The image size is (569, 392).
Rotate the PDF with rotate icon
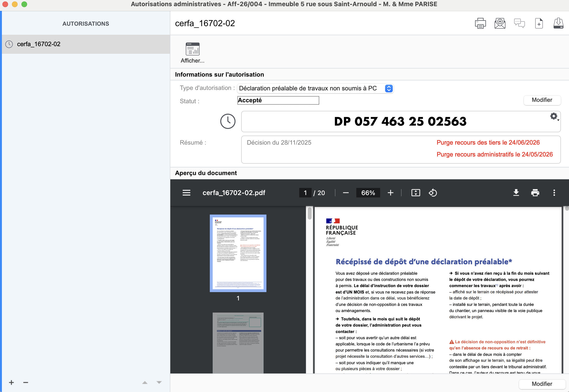click(x=433, y=193)
